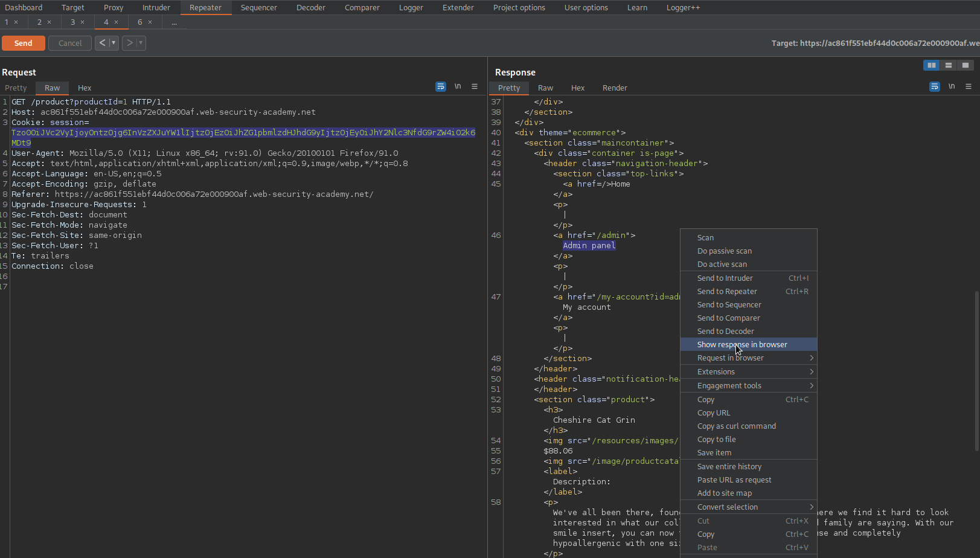Switch Response view to Hex
This screenshot has height=558, width=980.
578,88
